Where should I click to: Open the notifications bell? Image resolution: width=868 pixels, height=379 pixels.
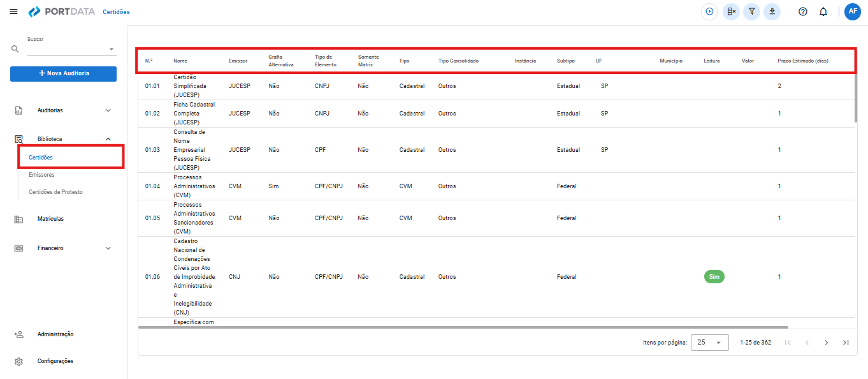823,11
